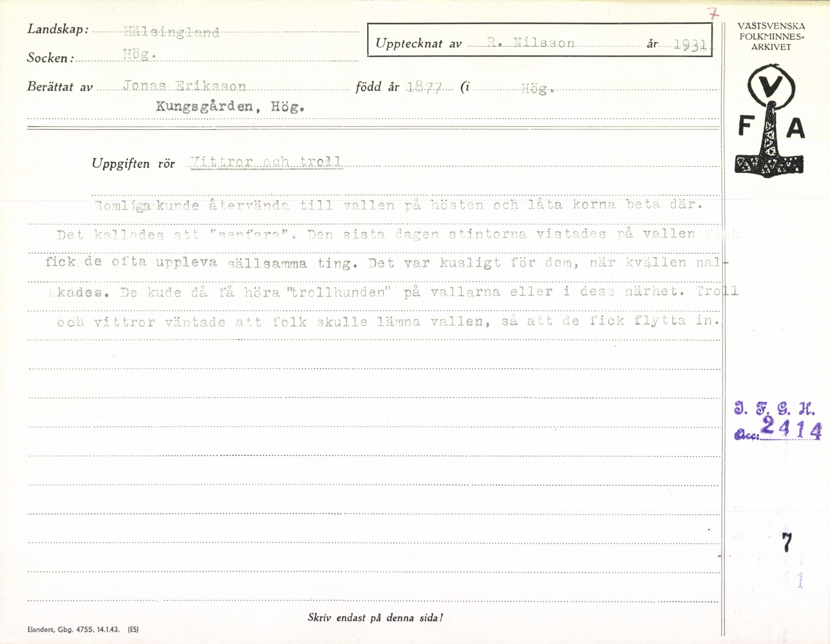The width and height of the screenshot is (830, 644).
Task: Click the Landskap field value Hälsingland
Action: point(171,32)
